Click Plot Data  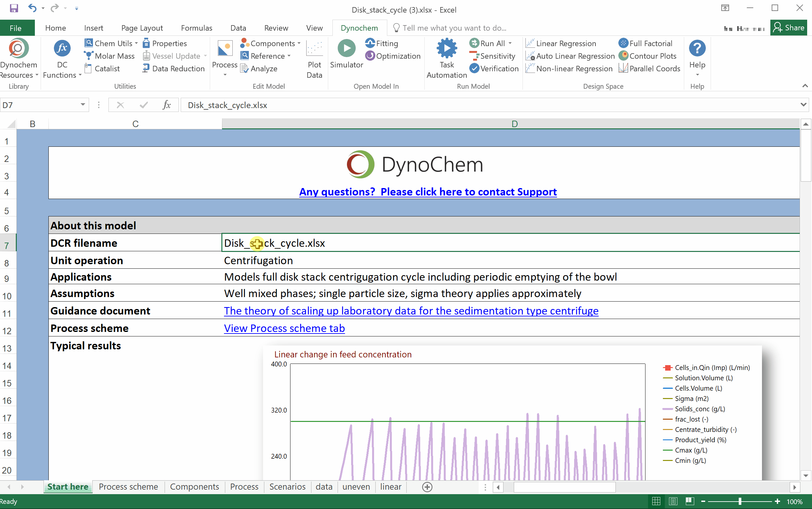[314, 59]
